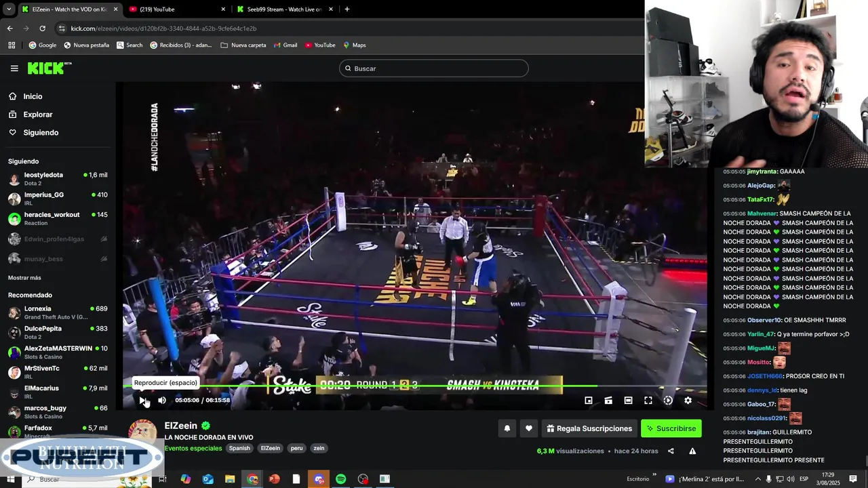Click the Eventos especiales category link
Screen dimensions: 868x488
[x=193, y=448]
